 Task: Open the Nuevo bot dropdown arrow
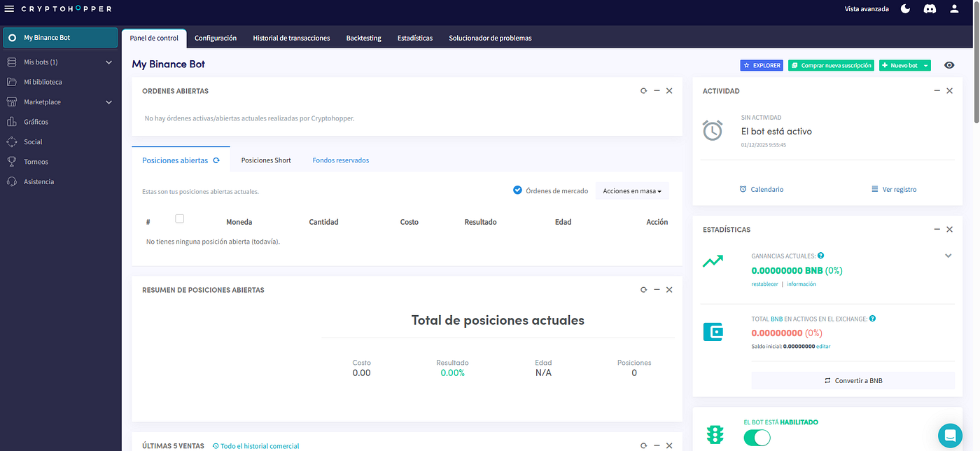point(926,65)
